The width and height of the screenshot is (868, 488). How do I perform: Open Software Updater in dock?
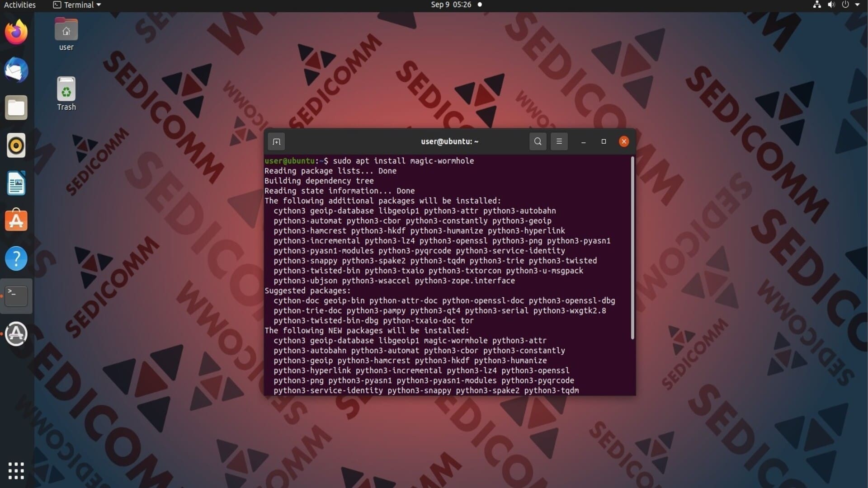[16, 334]
